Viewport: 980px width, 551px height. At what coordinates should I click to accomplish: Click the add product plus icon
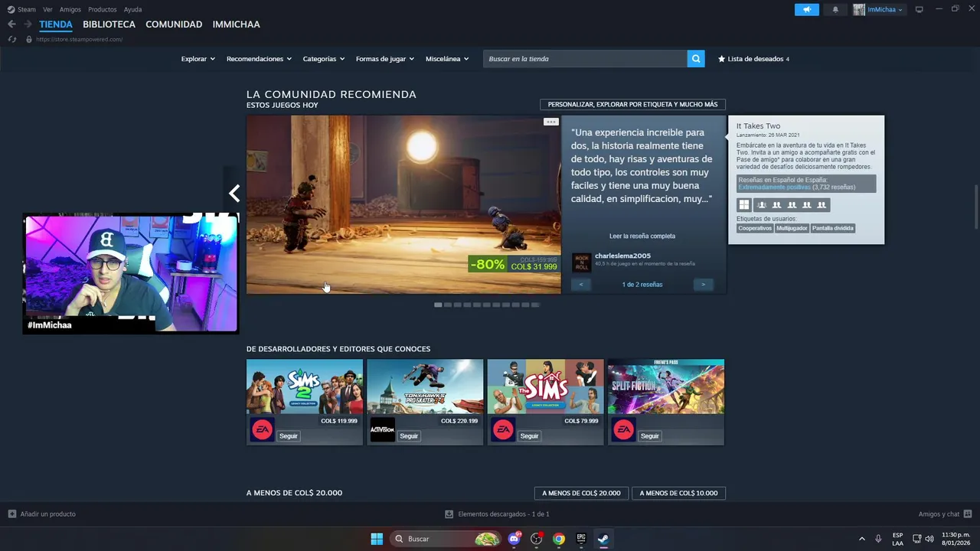point(11,514)
